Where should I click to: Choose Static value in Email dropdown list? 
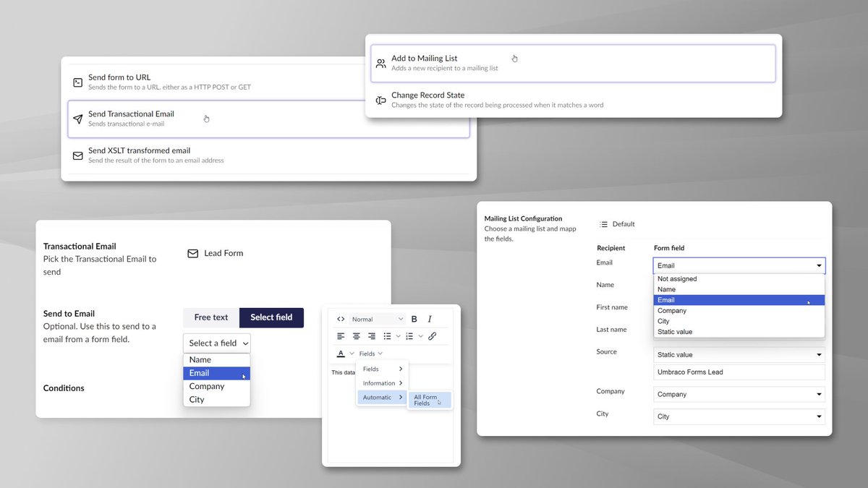click(739, 332)
